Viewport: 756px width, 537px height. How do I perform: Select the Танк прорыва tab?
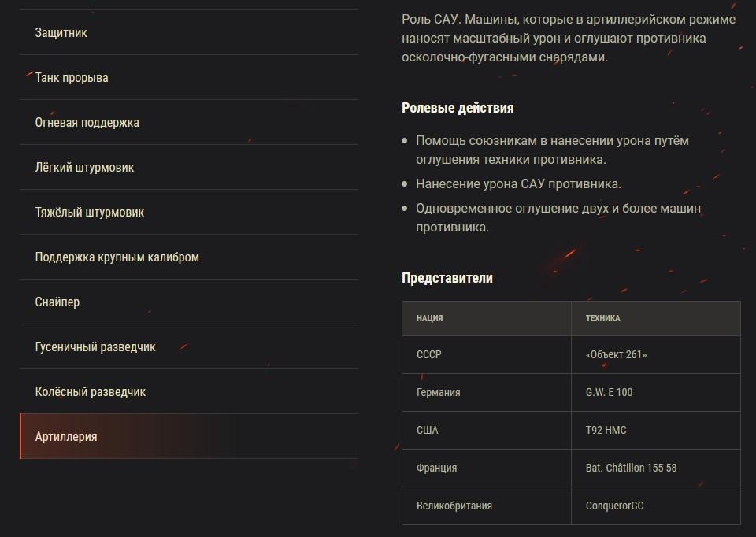pos(72,78)
